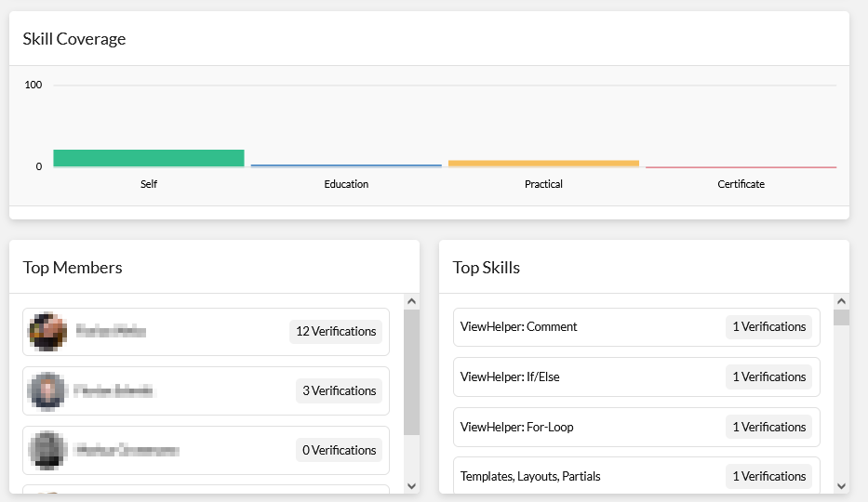Select the Education axis label
Screen dimensions: 868x502
click(346, 184)
